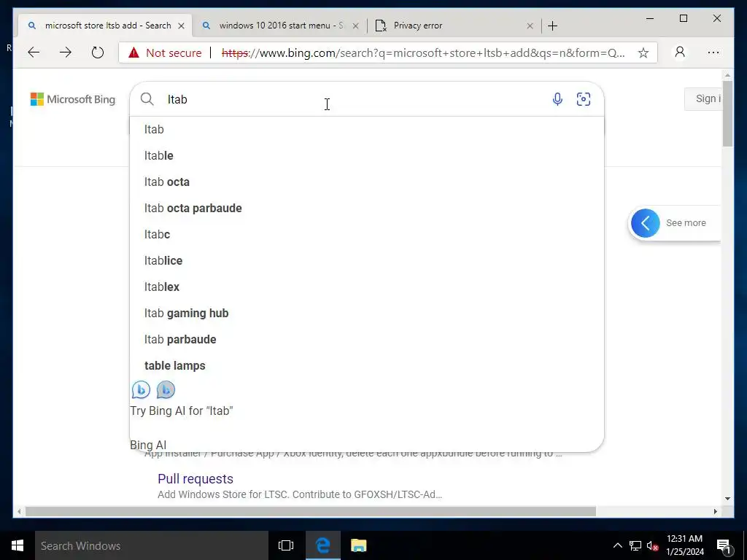Viewport: 747px width, 560px height.
Task: Switch to the Privacy error tab
Action: tap(455, 26)
